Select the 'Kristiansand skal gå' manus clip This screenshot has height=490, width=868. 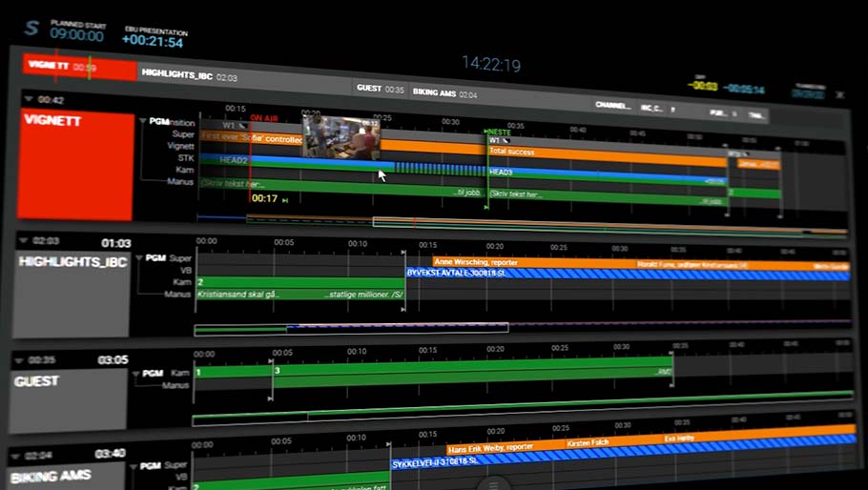(x=300, y=295)
